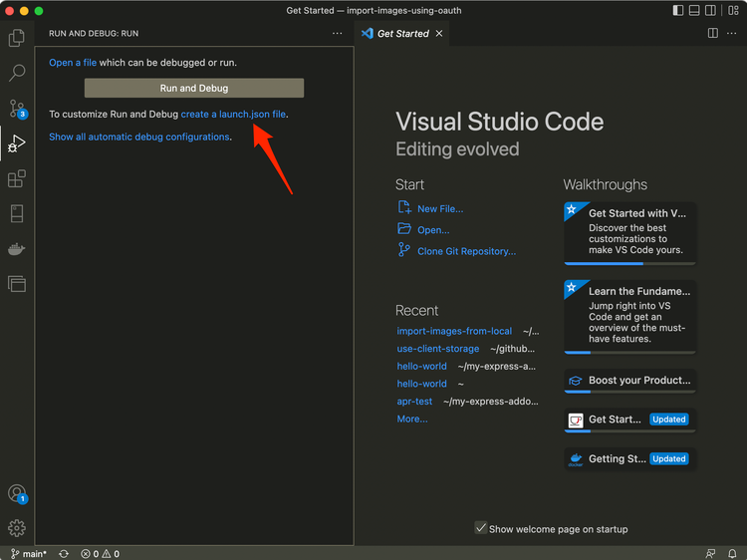Click the git branch icon beside Clone
Image resolution: width=747 pixels, height=560 pixels.
coord(404,250)
